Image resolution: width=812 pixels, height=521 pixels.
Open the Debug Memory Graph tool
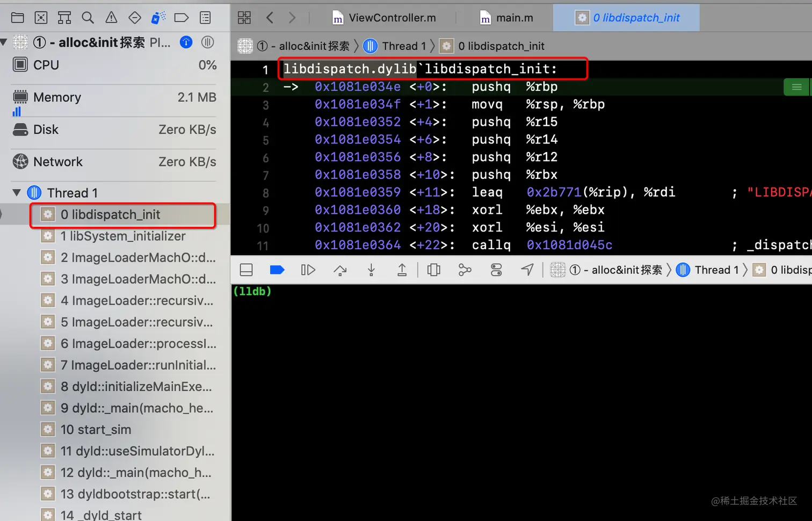coord(465,270)
